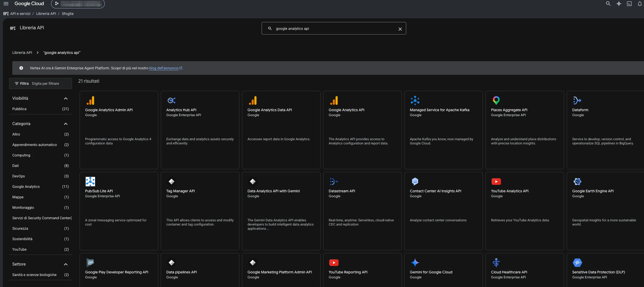Click the API icon beside Libreria API title
Viewport: 644px width, 287px height.
13,28
